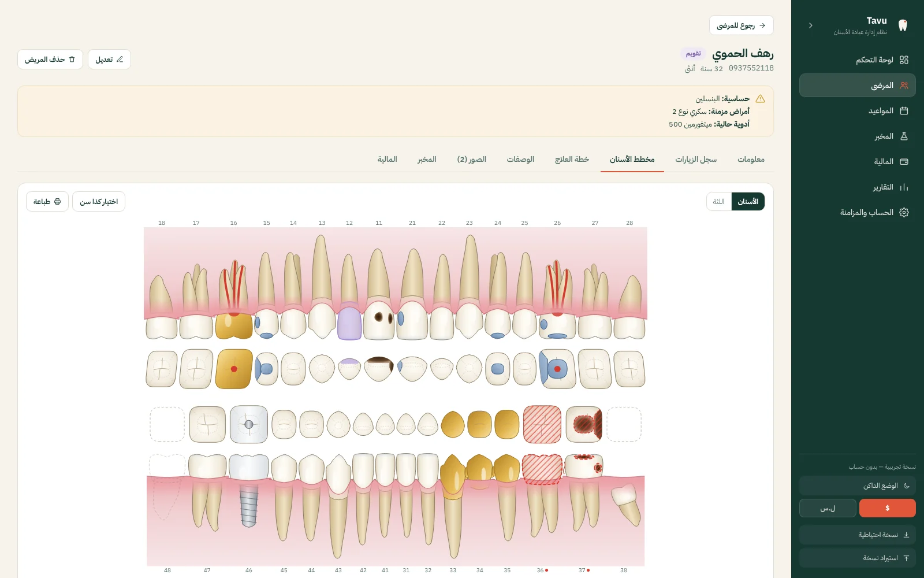Open المخبر tab in patient tabs
This screenshot has width=924, height=578.
[x=427, y=159]
